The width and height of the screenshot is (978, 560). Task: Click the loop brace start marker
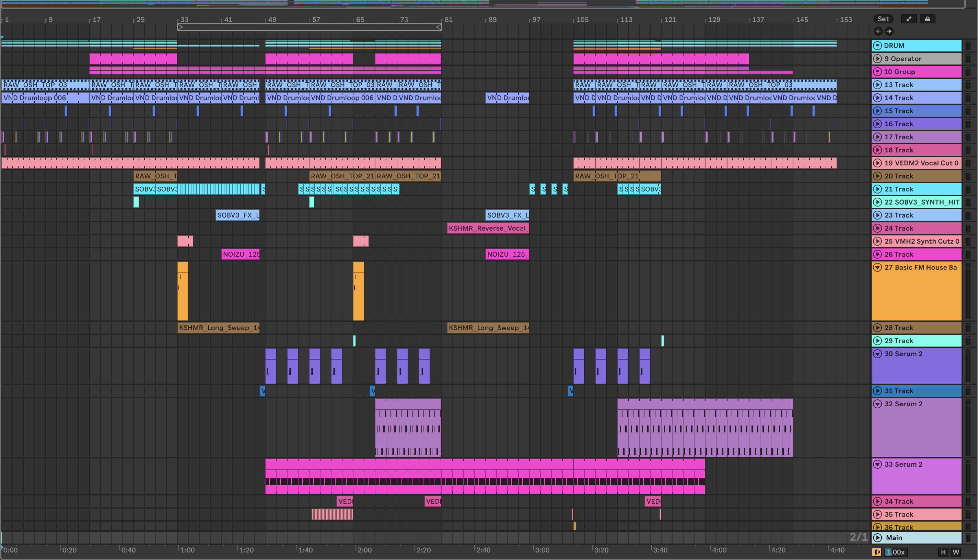coord(180,27)
